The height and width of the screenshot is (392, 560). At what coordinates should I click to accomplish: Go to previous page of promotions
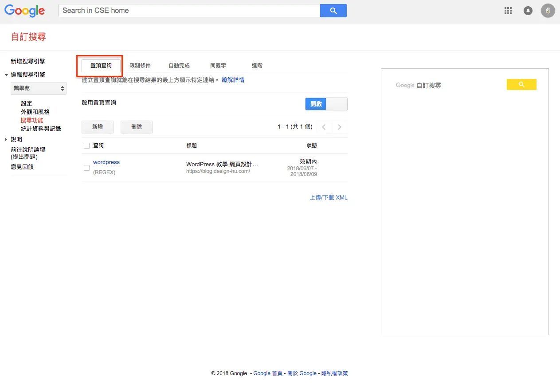click(324, 127)
